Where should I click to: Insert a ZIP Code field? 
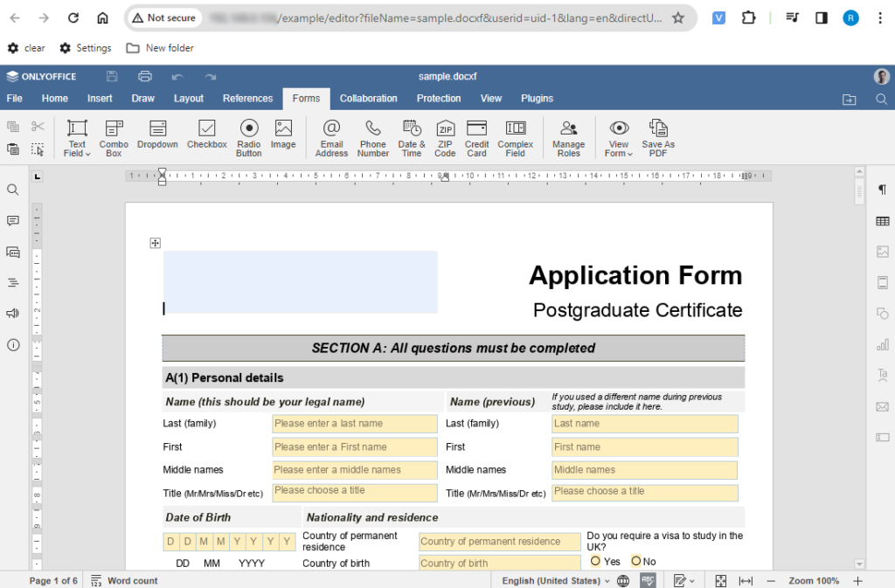(x=445, y=136)
